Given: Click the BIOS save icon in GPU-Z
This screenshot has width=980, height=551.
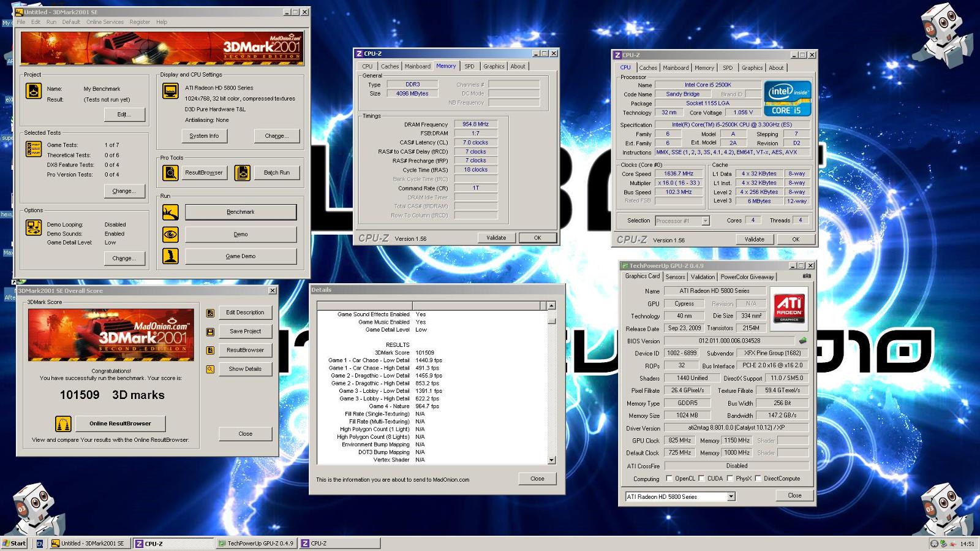Looking at the screenshot, I should [802, 341].
